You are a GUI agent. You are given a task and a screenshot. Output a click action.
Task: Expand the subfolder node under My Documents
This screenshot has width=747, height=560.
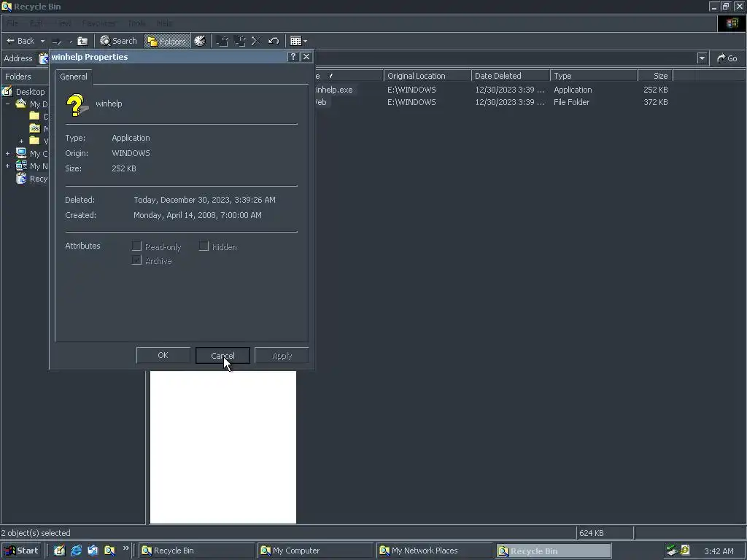tap(21, 141)
